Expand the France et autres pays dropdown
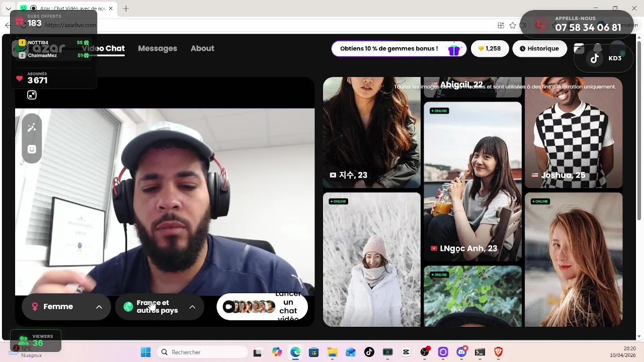 (159, 307)
